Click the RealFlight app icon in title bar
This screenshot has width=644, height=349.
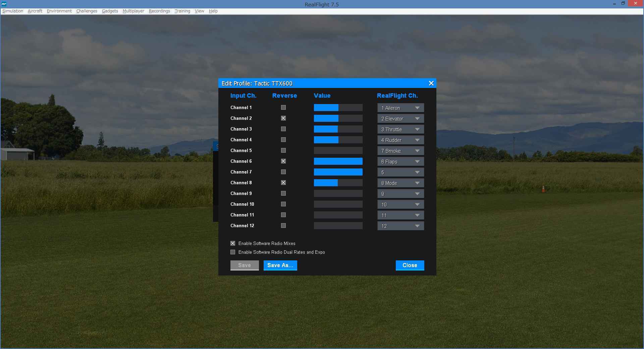coord(4,4)
